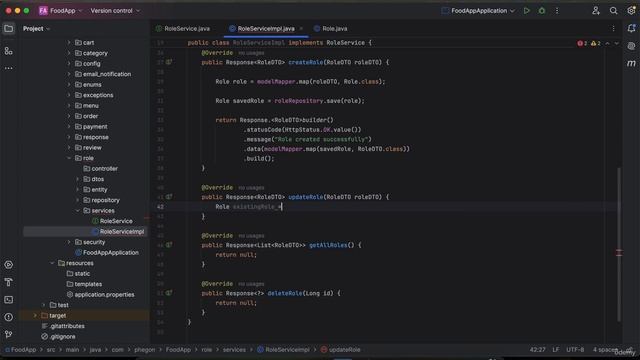The width and height of the screenshot is (640, 360).
Task: Click the editor vertical scrollbar
Action: pyautogui.click(x=619, y=244)
